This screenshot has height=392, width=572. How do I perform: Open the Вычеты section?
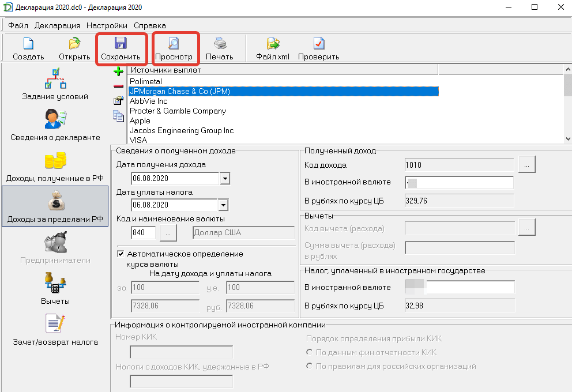coord(55,289)
